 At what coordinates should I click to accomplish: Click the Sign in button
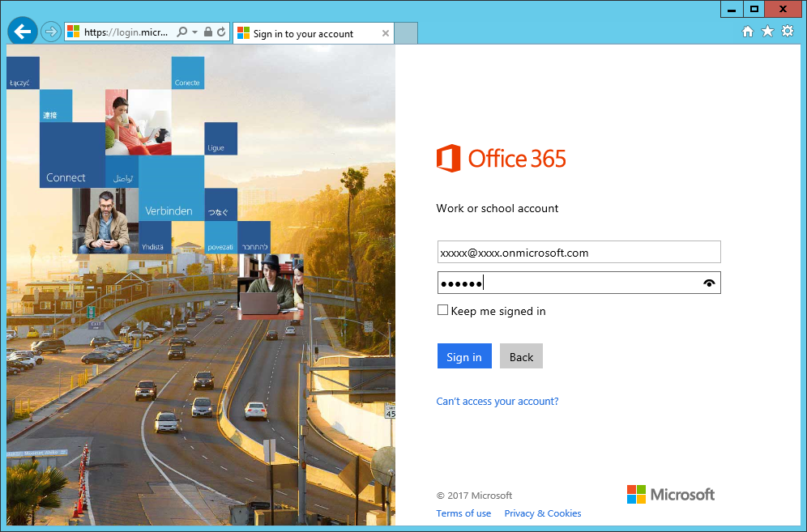click(x=464, y=356)
